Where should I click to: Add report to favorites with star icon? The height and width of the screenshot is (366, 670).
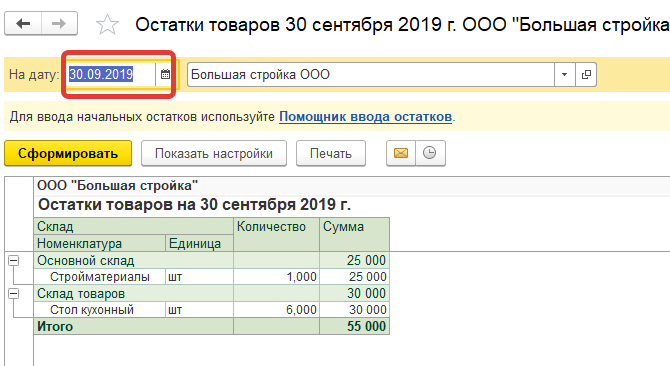pyautogui.click(x=107, y=24)
